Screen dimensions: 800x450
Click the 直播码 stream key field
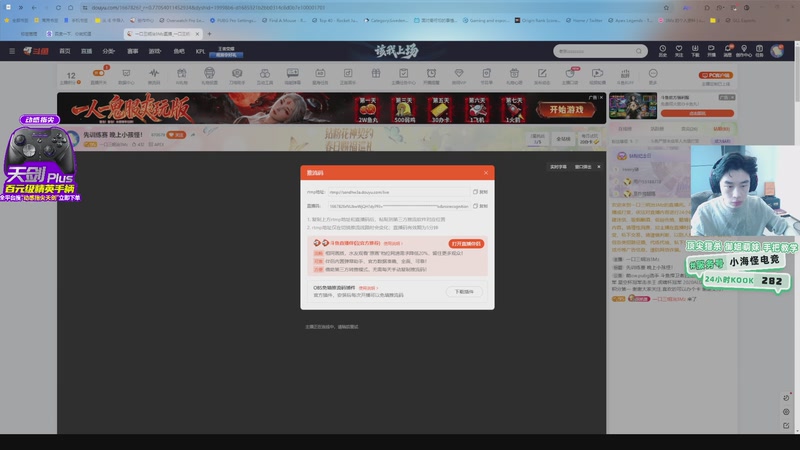[x=398, y=206]
